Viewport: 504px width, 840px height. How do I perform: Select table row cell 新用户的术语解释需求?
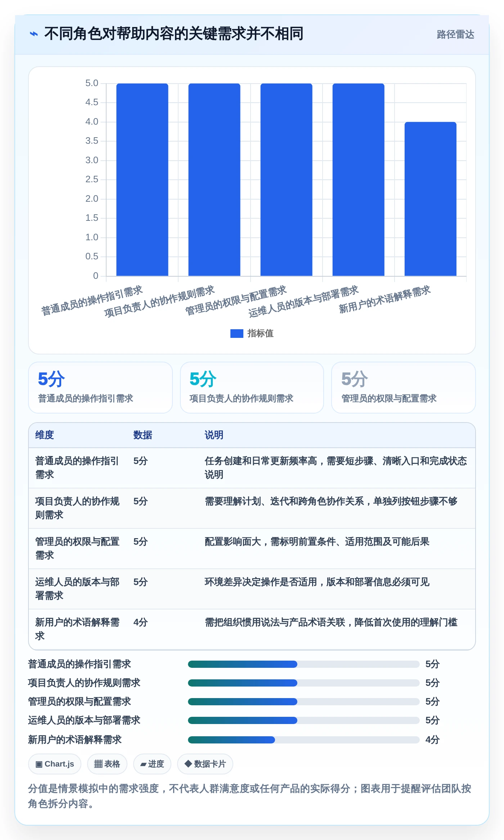[77, 629]
